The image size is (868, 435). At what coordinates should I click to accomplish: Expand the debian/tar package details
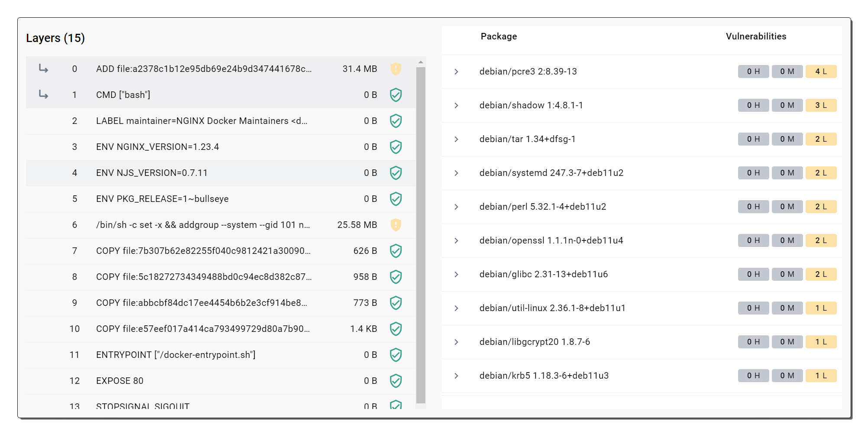[x=456, y=139]
